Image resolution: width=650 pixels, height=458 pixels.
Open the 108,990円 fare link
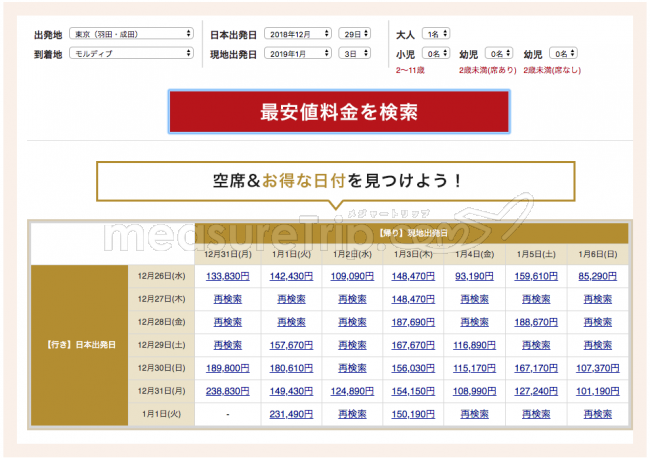coord(474,391)
